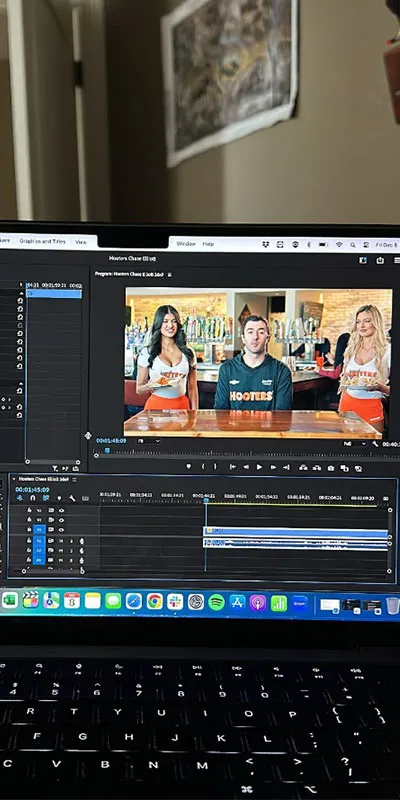Target audio track A2 in timeline header
This screenshot has height=800, width=400.
39,551
